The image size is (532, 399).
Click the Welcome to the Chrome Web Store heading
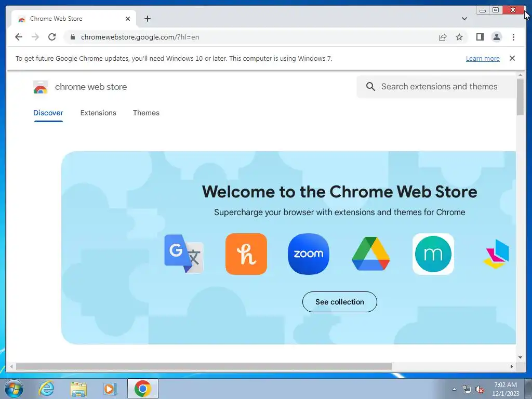339,192
